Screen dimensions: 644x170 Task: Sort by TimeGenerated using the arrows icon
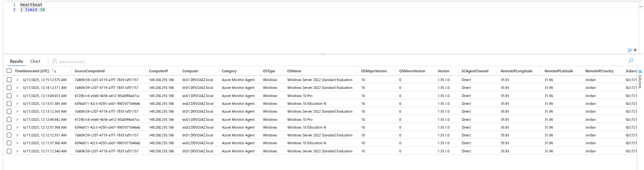pyautogui.click(x=54, y=71)
